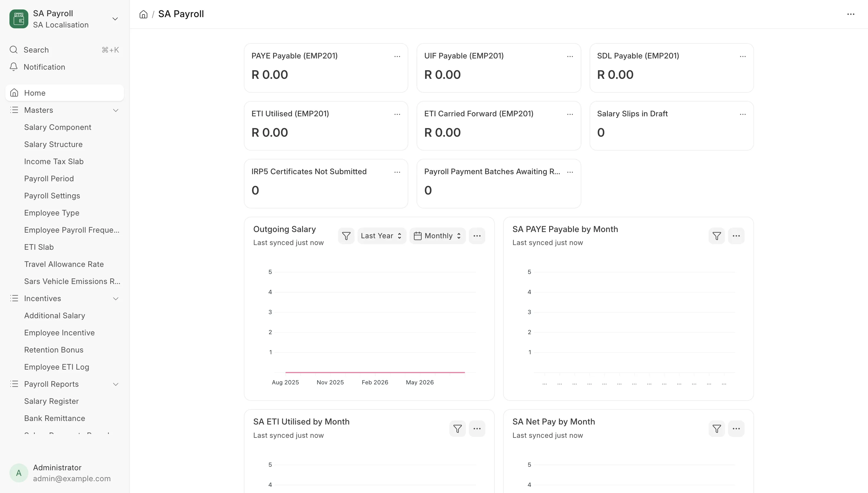Screen dimensions: 868x493
Task: Open ellipsis menu on SA ETI Utilised chart
Action: (x=477, y=429)
